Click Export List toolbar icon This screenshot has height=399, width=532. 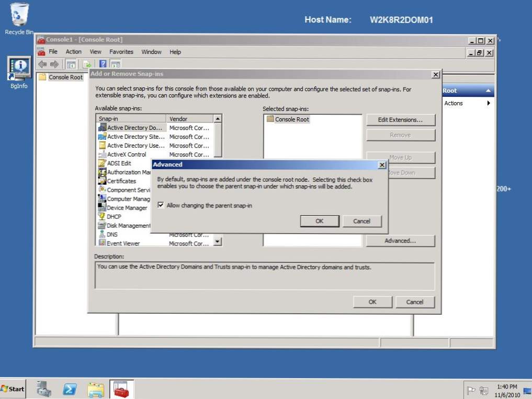pos(87,64)
